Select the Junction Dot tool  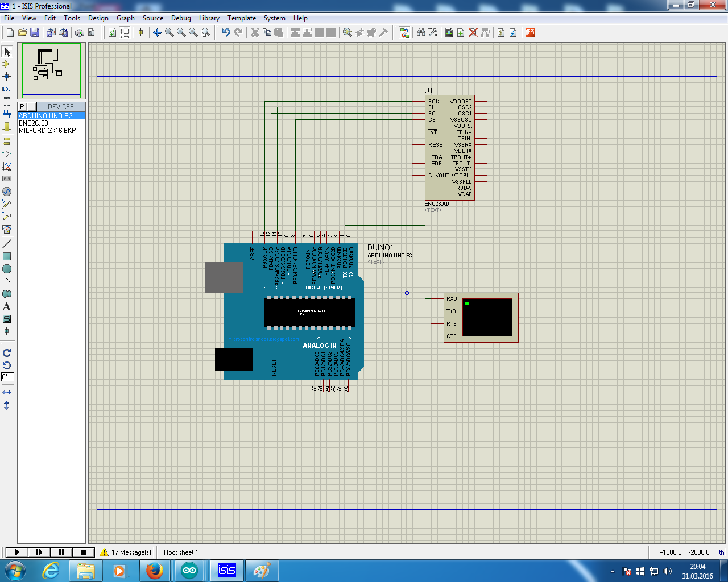pyautogui.click(x=7, y=77)
